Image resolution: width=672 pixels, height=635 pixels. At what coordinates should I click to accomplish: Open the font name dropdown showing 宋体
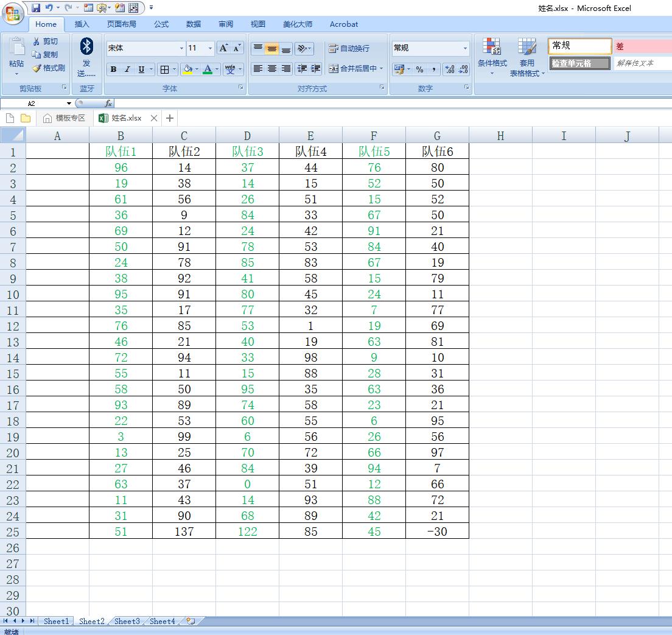click(x=181, y=48)
